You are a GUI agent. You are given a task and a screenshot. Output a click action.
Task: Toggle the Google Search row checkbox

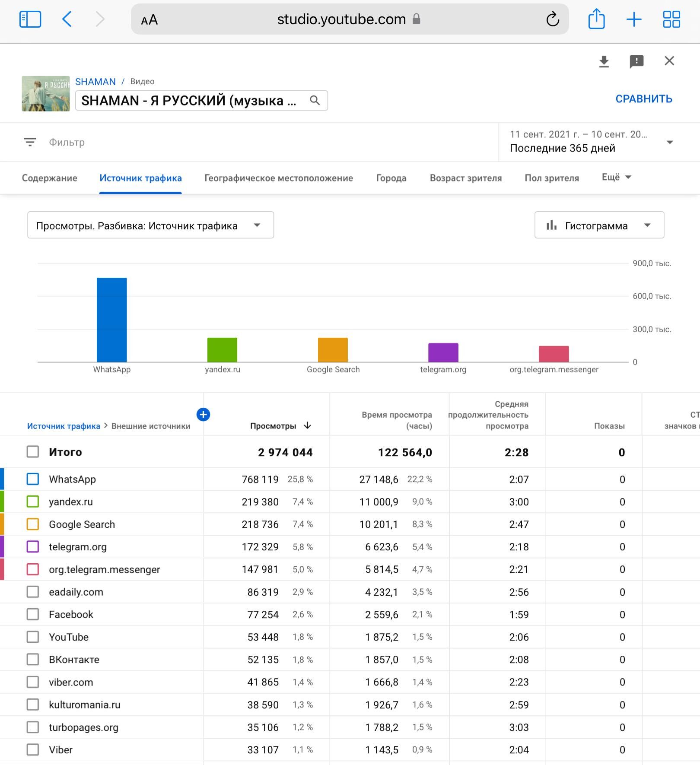pos(33,524)
